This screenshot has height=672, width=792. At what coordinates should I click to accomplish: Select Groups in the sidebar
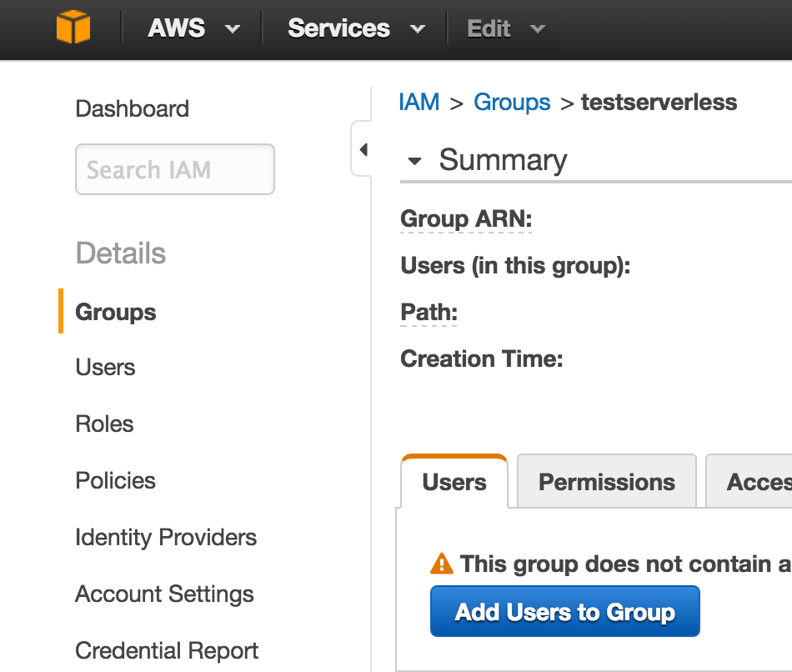[x=116, y=312]
